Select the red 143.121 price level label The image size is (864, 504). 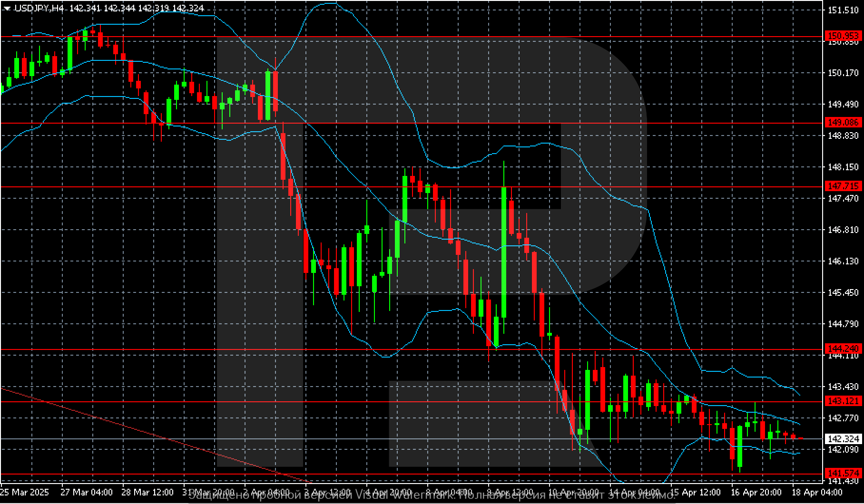[x=844, y=401]
